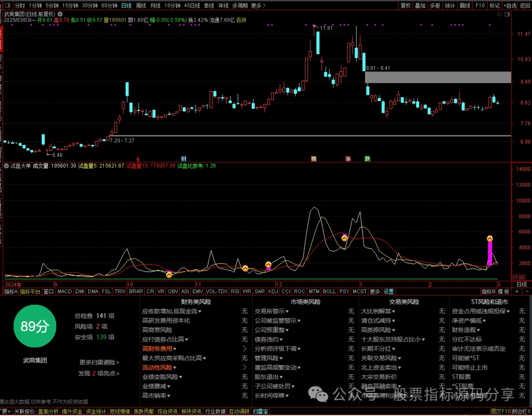The width and height of the screenshot is (532, 416).
Task: Click the green 89分 score circle
Action: click(x=34, y=326)
